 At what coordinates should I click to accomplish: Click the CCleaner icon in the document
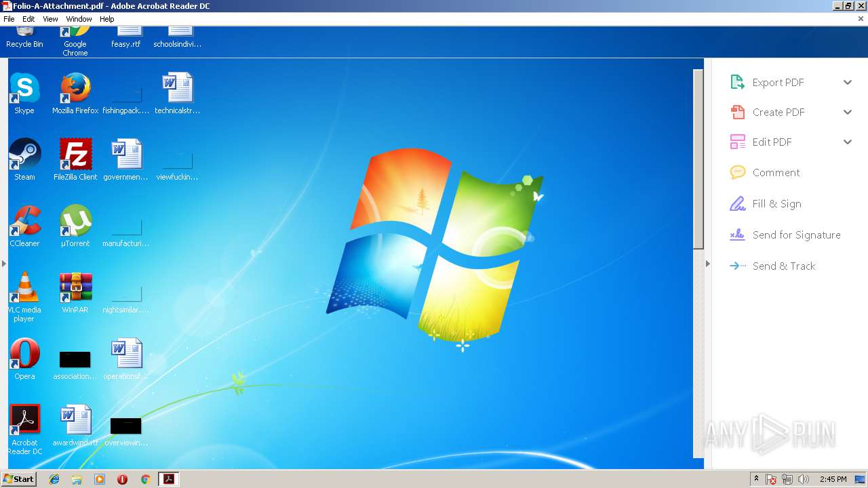tap(24, 221)
